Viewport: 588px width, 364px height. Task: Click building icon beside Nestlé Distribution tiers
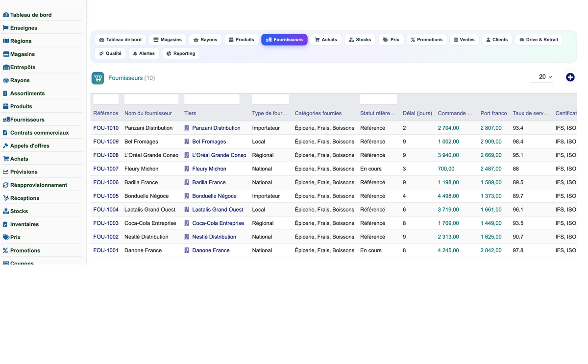pos(187,237)
